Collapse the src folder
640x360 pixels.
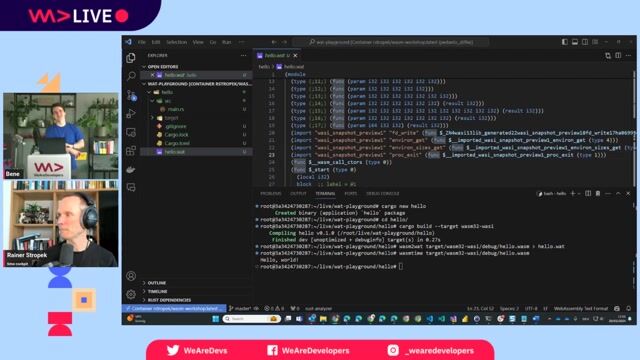pos(167,101)
